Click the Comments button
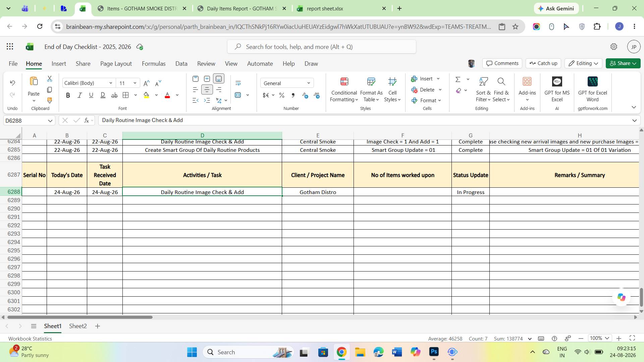The width and height of the screenshot is (644, 362). click(502, 63)
